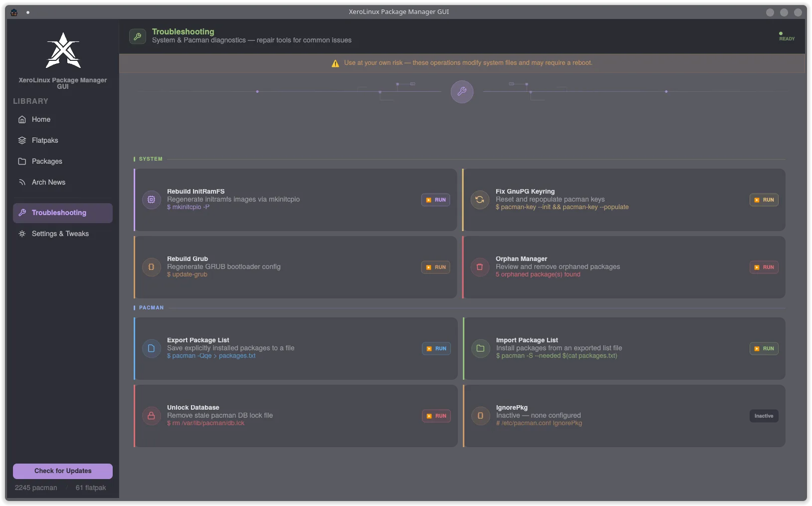Click the READY status indicator
812x506 pixels.
[787, 36]
